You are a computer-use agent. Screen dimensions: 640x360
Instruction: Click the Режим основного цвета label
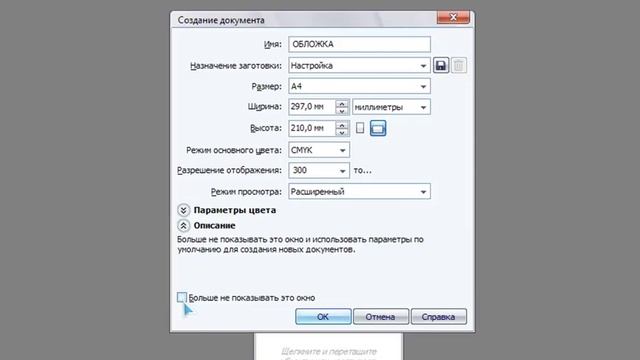point(234,150)
